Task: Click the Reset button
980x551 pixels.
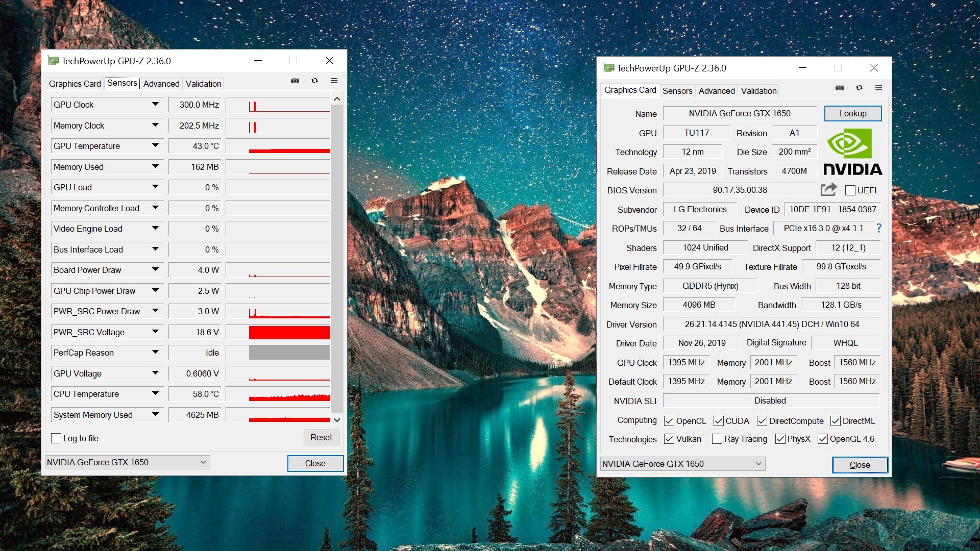Action: pyautogui.click(x=321, y=437)
